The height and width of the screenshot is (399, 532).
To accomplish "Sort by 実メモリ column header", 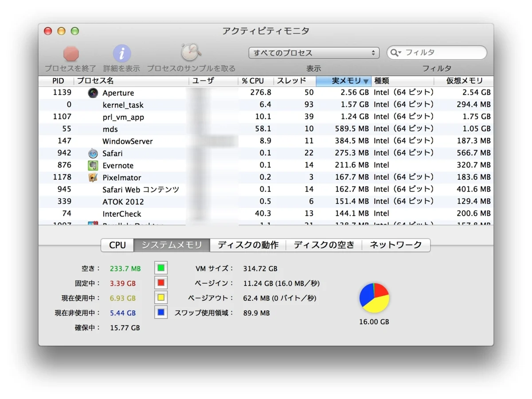I will (x=344, y=81).
